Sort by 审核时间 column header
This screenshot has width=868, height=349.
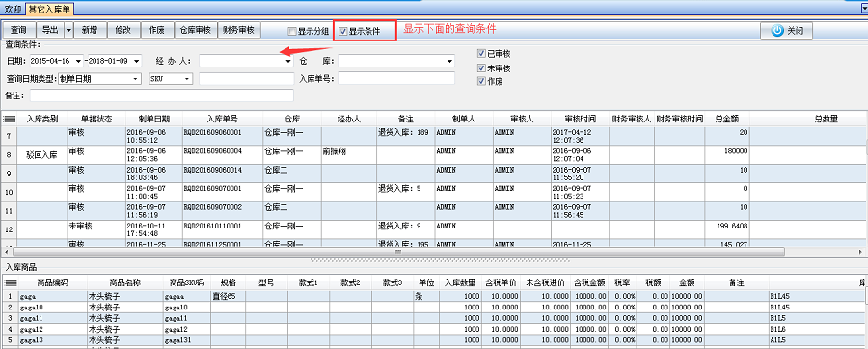pos(581,119)
